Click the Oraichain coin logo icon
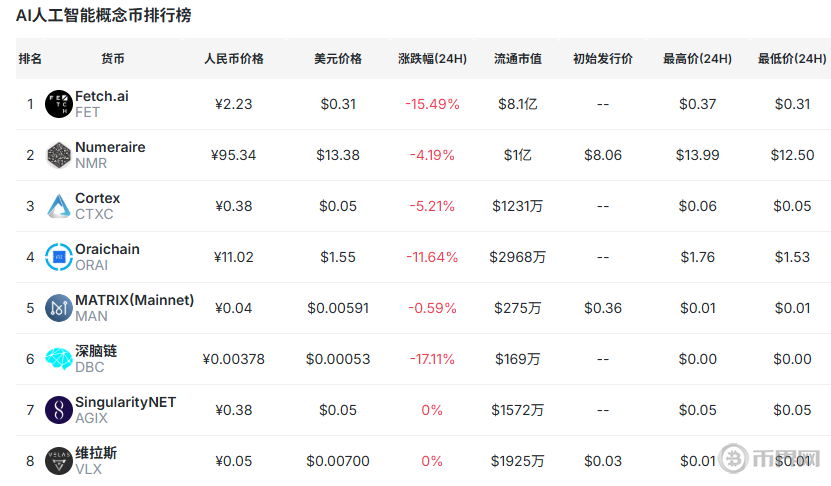The height and width of the screenshot is (486, 831). [59, 257]
